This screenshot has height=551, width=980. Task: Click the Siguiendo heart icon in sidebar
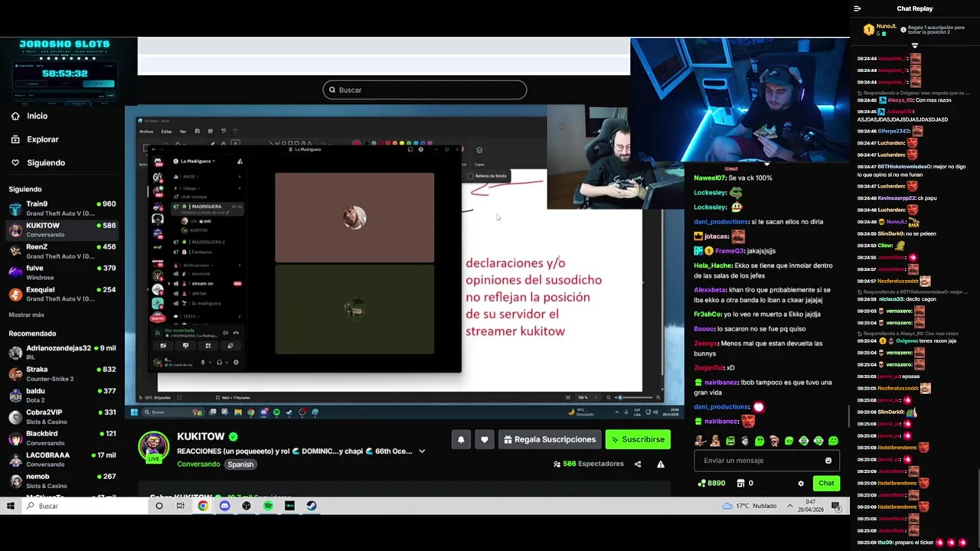15,163
